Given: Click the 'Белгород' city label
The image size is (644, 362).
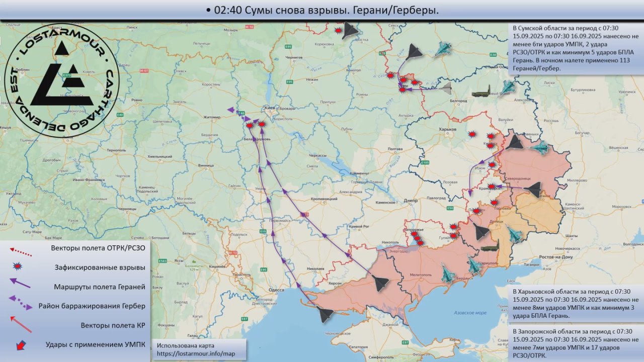Looking at the screenshot, I should pos(458,101).
